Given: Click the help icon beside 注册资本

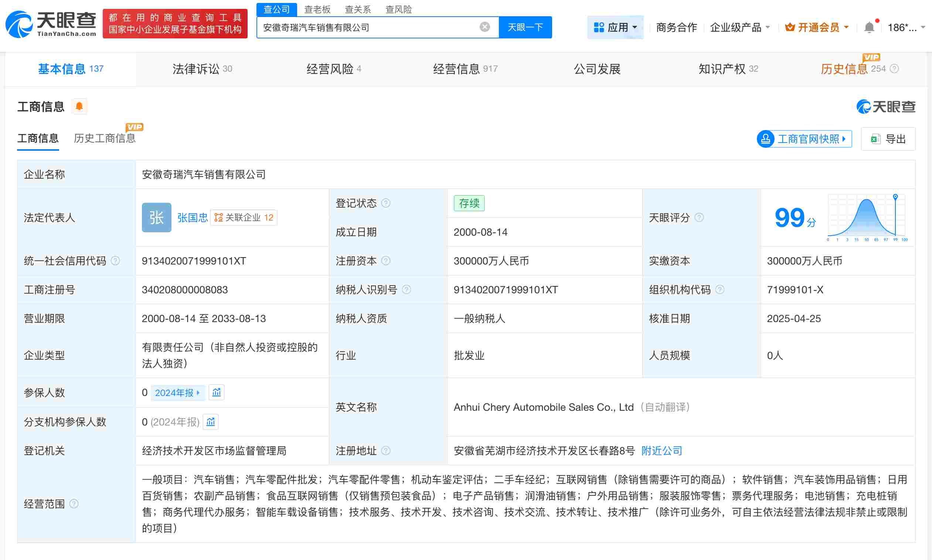Looking at the screenshot, I should [386, 261].
